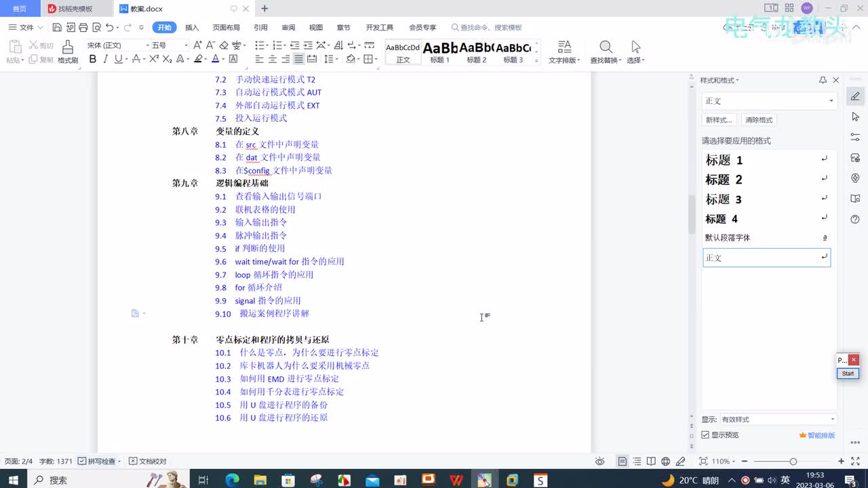
Task: Decrease the font size
Action: coord(210,45)
